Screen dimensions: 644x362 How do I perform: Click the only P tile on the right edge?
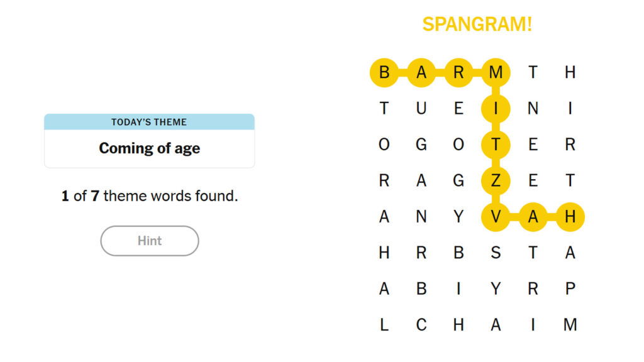point(569,288)
